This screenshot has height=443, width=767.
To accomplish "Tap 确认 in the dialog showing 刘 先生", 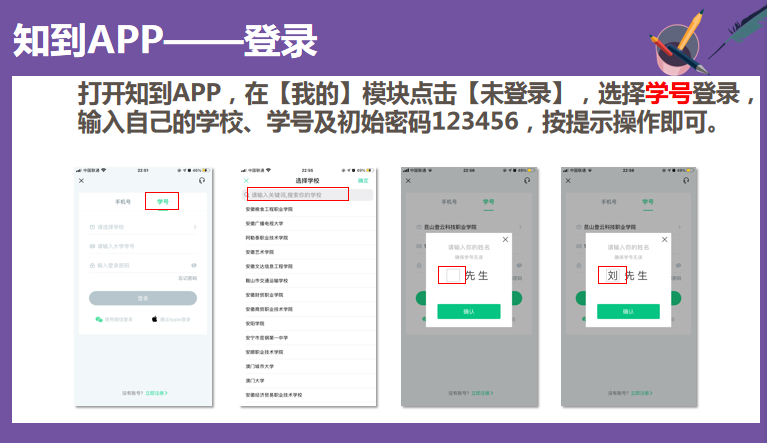I will point(629,311).
